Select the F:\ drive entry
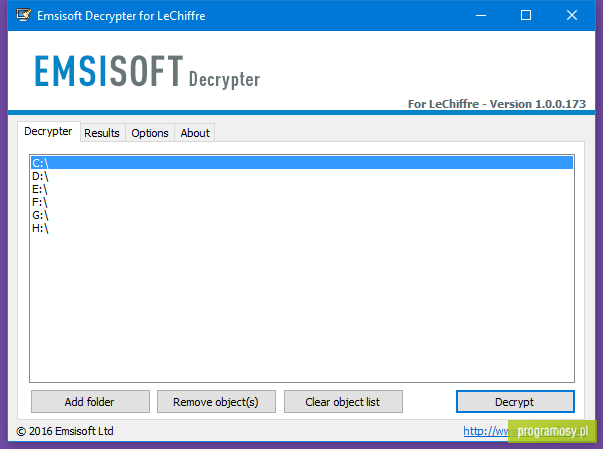Viewport: 603px width, 449px height. (x=302, y=202)
